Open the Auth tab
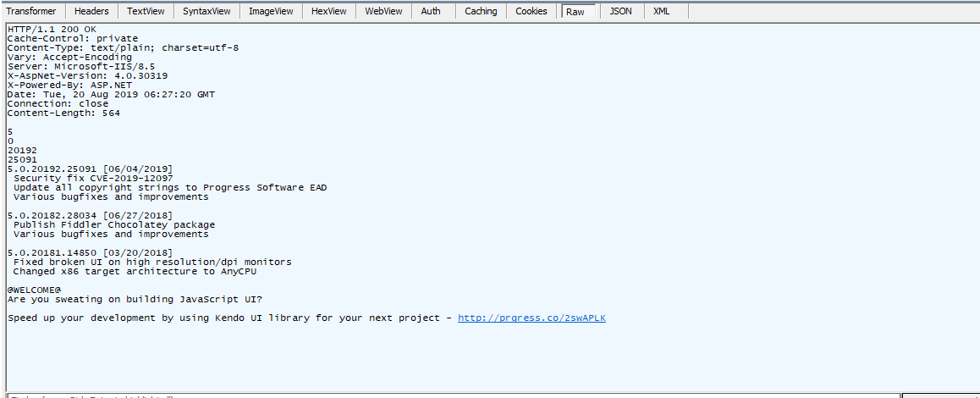This screenshot has width=980, height=398. point(431,11)
